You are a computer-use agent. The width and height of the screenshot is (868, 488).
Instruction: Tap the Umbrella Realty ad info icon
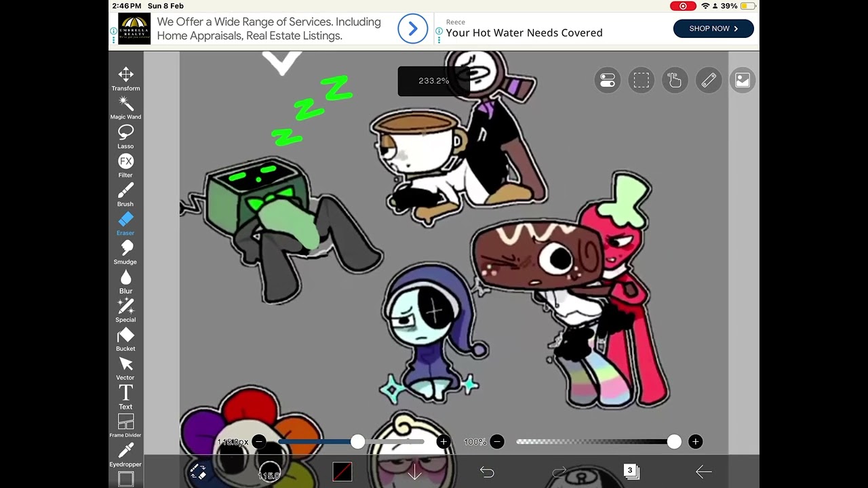(113, 31)
